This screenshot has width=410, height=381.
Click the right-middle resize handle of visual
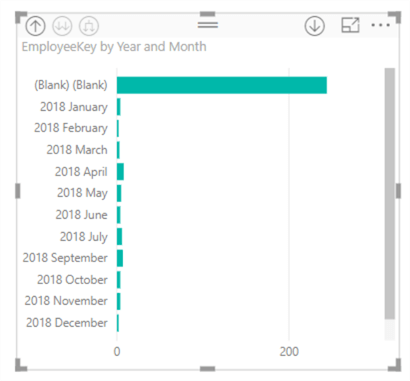click(398, 191)
